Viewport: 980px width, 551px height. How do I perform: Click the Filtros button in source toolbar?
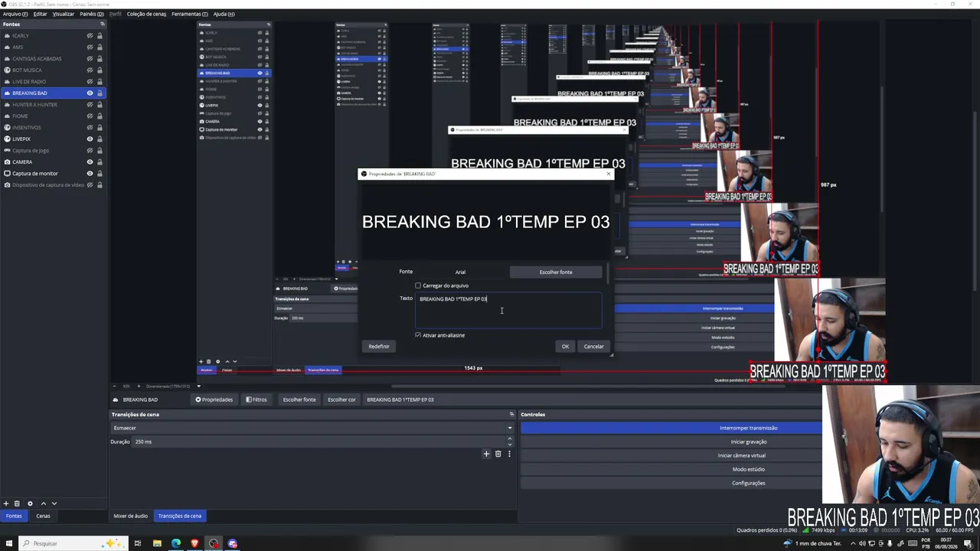(256, 399)
